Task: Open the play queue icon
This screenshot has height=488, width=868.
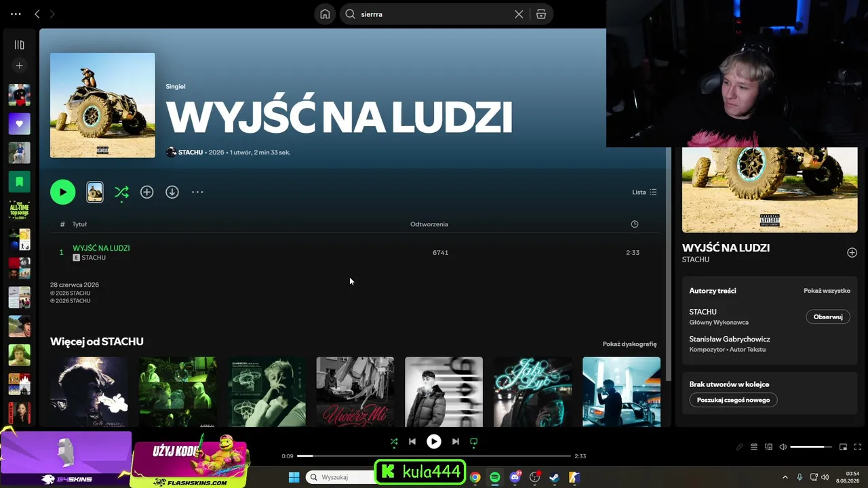Action: pos(754,447)
